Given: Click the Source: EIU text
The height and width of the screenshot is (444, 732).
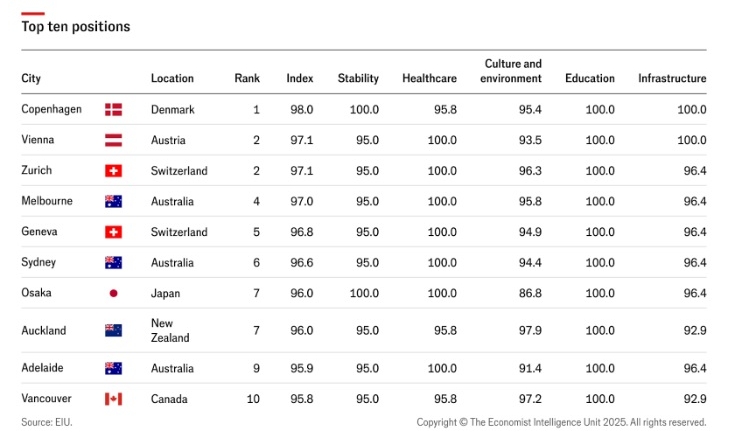Looking at the screenshot, I should (47, 422).
